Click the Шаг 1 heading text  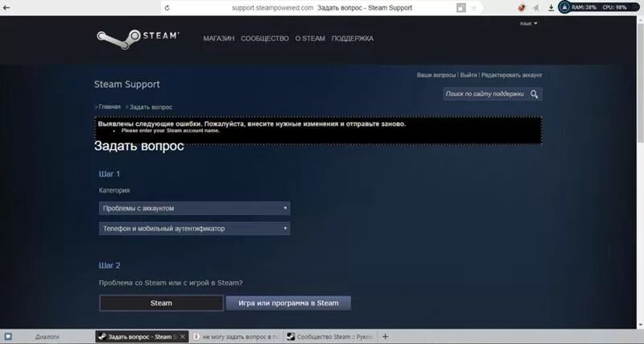(109, 174)
